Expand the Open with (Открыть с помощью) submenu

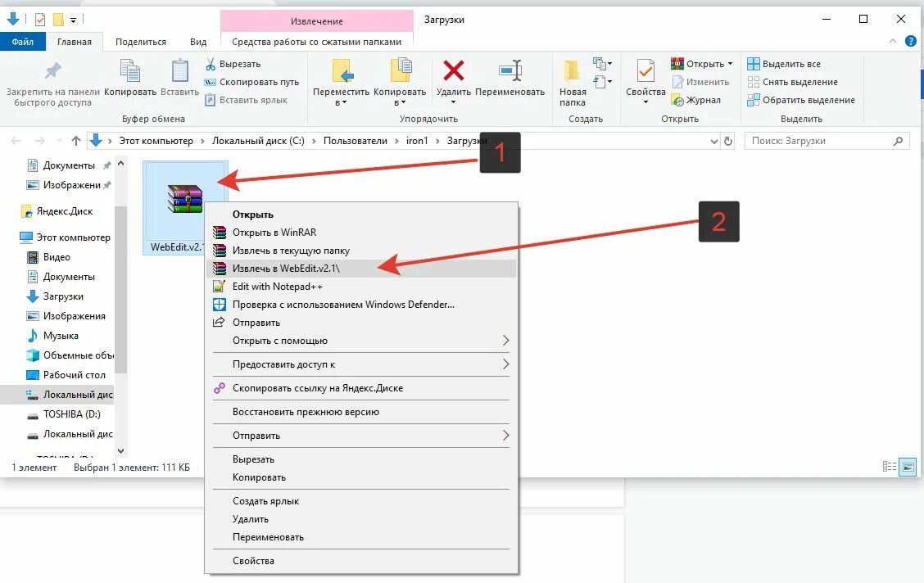tap(360, 341)
